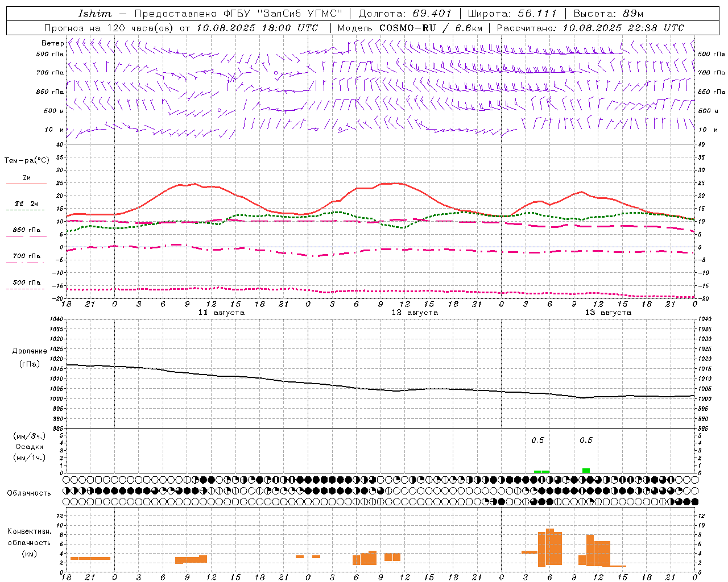Select the provider text ФГБУ "ЗапСиб УГМС"

pyautogui.click(x=283, y=14)
